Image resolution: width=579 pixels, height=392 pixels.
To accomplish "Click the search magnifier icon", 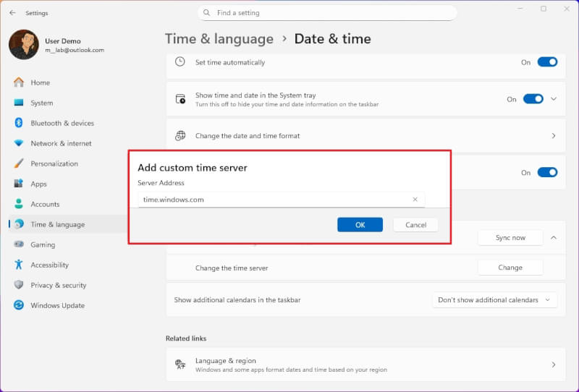I will (x=207, y=13).
